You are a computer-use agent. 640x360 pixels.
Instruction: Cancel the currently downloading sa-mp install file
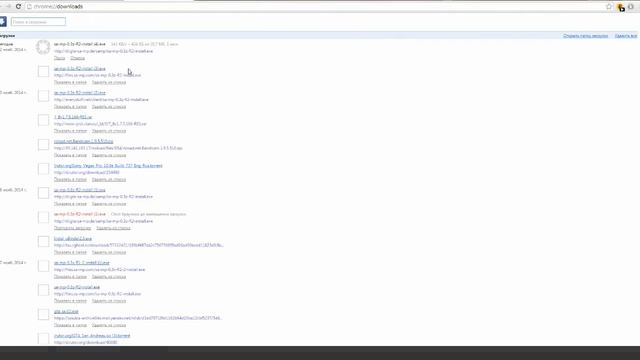coord(78,58)
